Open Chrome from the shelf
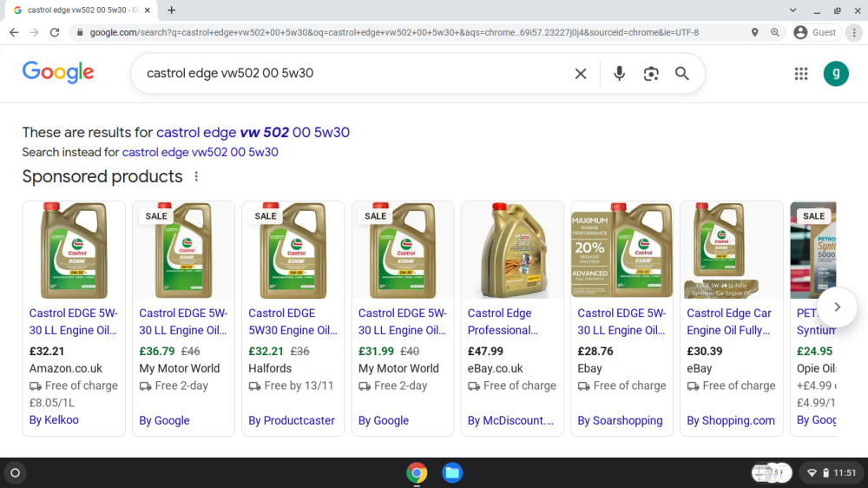Screen dimensions: 868x488 (x=417, y=472)
